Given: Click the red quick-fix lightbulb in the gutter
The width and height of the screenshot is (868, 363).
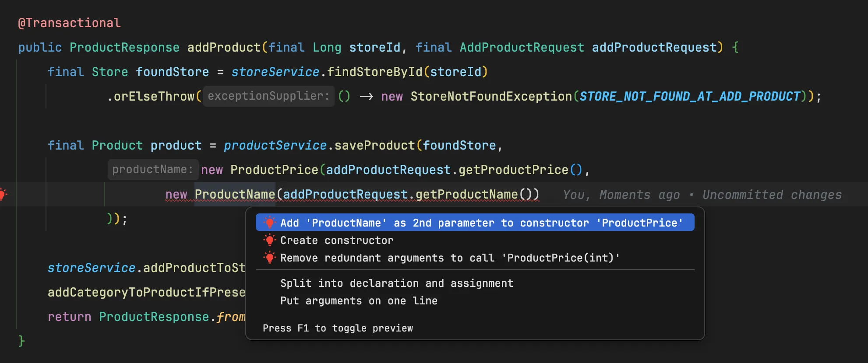Looking at the screenshot, I should [x=3, y=194].
